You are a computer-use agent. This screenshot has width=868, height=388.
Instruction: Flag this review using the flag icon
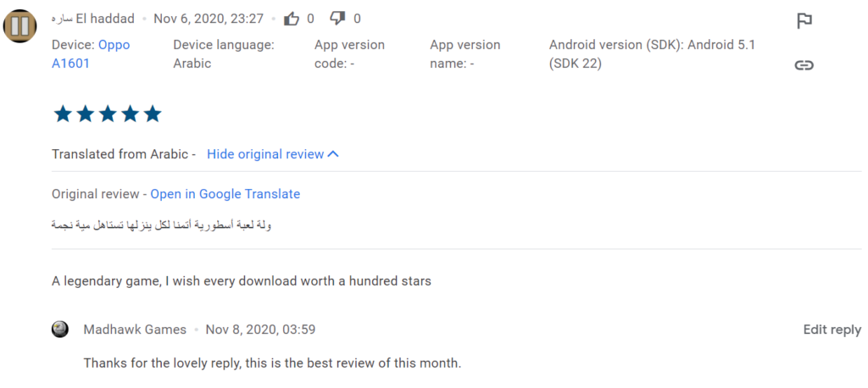click(804, 21)
